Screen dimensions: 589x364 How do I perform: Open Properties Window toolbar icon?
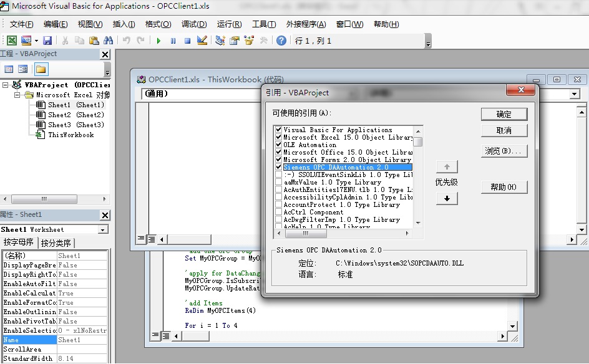click(x=235, y=41)
